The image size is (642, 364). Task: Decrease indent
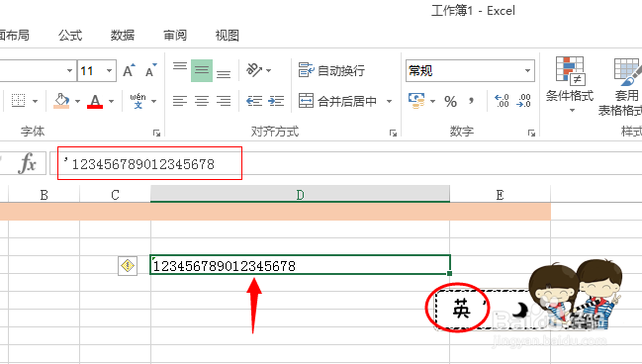[x=254, y=101]
